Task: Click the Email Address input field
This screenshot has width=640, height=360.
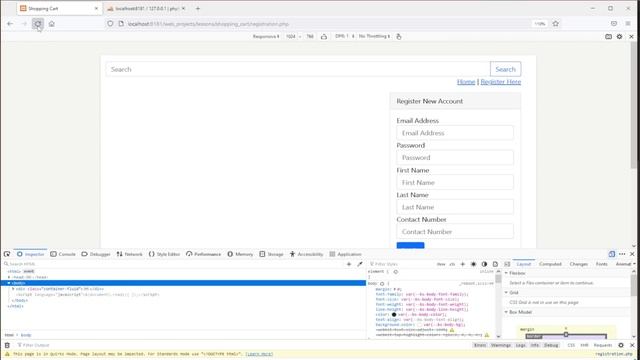Action: point(455,133)
